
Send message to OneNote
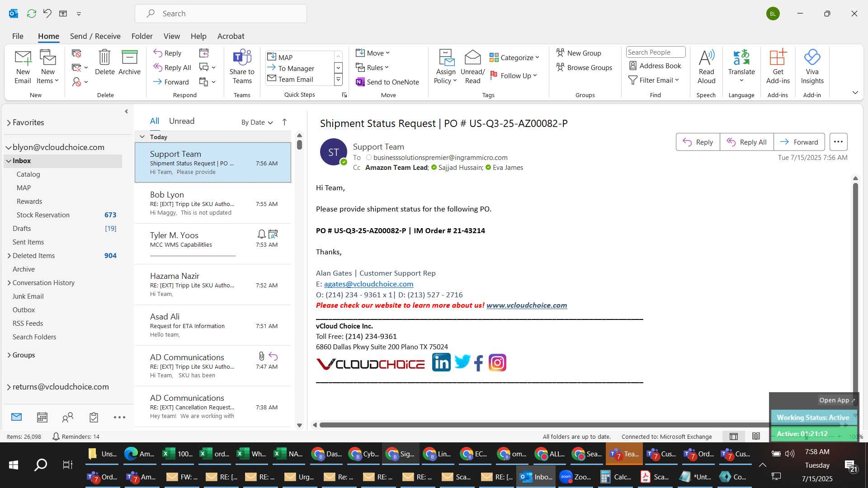pos(387,82)
